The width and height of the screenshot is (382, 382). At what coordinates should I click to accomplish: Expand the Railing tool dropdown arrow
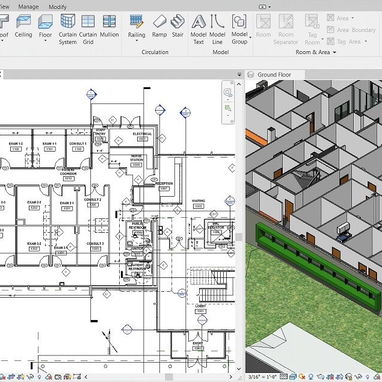coord(136,41)
